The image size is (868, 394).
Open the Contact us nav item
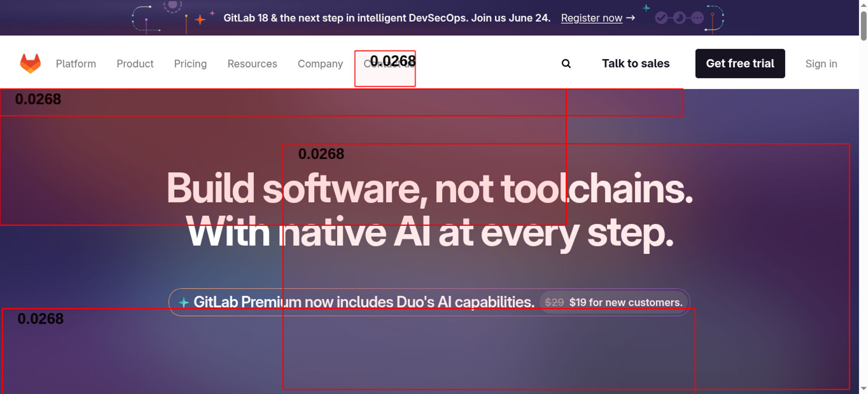[389, 64]
